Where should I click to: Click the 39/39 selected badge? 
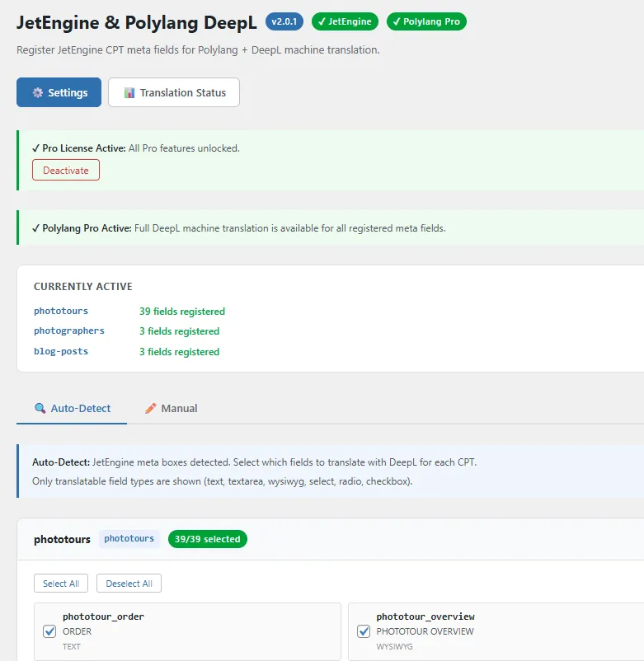click(207, 539)
